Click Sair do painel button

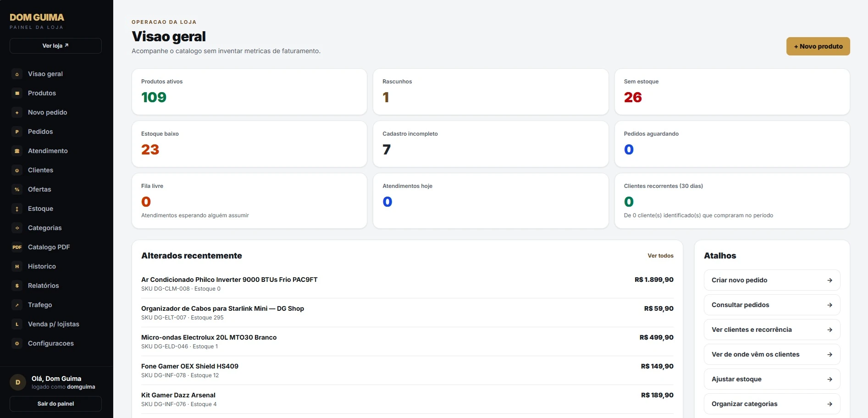(55, 404)
